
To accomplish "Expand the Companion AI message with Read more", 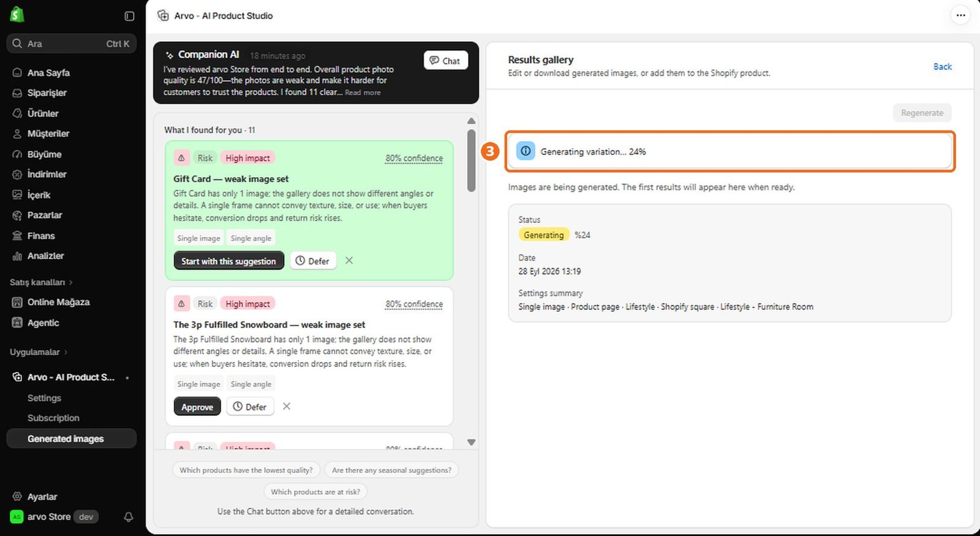I will click(x=363, y=92).
